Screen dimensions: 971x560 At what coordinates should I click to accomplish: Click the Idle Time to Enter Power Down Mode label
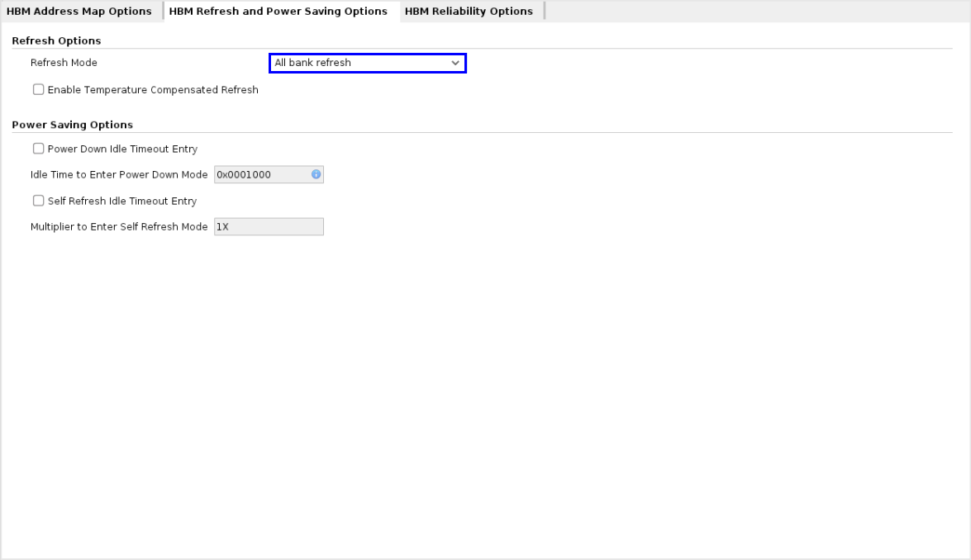click(x=119, y=175)
